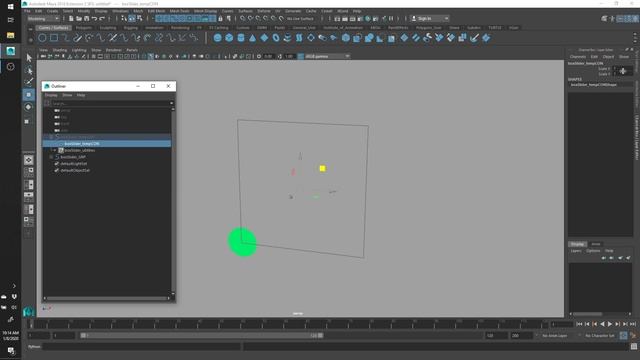Select the NURBS Square shelf tool
Image resolution: width=640 pixels, height=360 pixels.
click(54, 38)
